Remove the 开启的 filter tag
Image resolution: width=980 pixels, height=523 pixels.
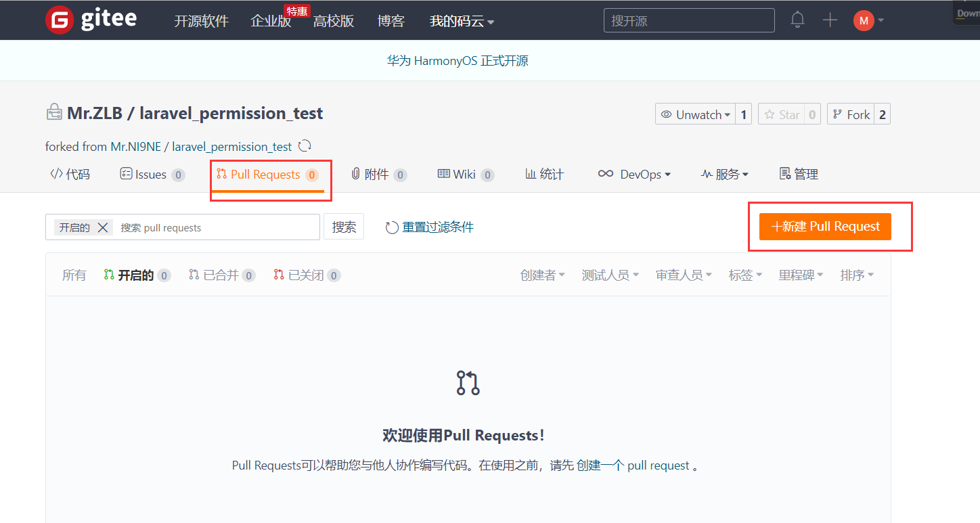(x=103, y=227)
